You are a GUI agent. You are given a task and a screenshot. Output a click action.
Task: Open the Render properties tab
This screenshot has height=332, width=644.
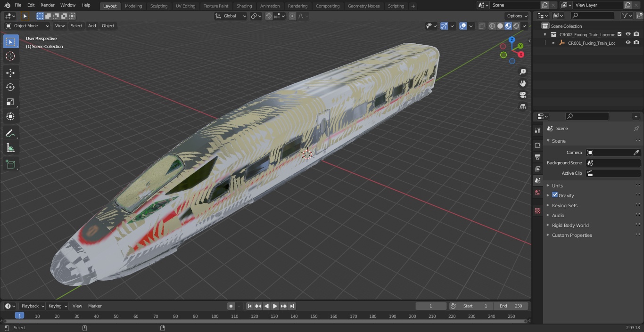coord(537,145)
